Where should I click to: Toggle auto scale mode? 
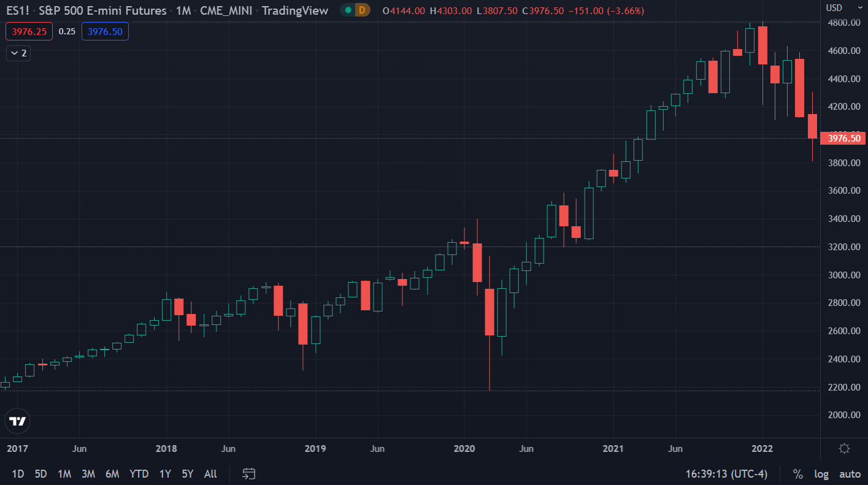[x=850, y=474]
